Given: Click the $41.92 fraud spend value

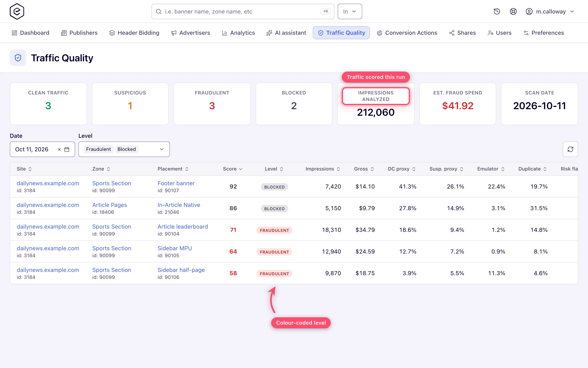Looking at the screenshot, I should [x=458, y=106].
